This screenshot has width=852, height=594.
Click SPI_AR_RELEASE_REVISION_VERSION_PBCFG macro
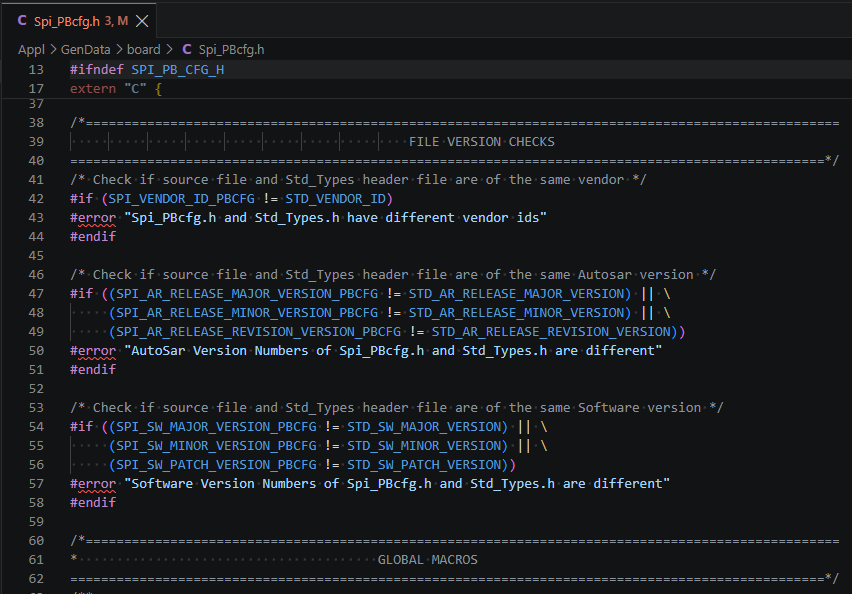pos(258,332)
